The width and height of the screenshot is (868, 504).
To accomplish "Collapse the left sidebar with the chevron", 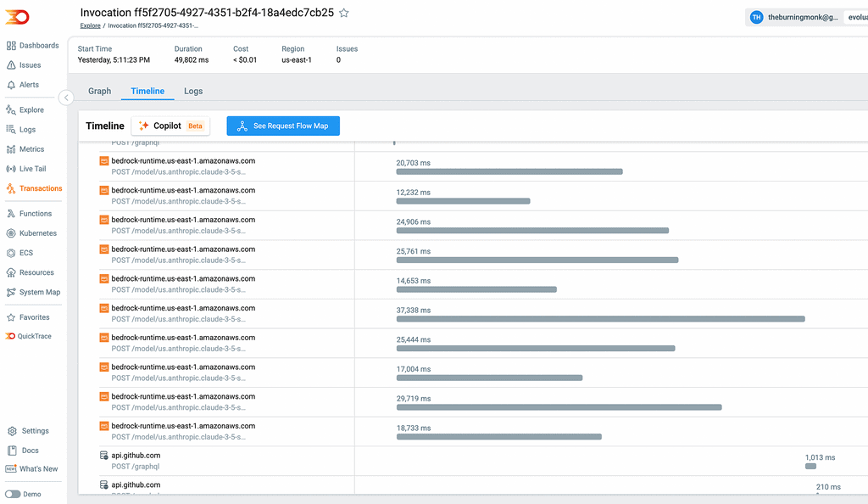I will point(66,98).
